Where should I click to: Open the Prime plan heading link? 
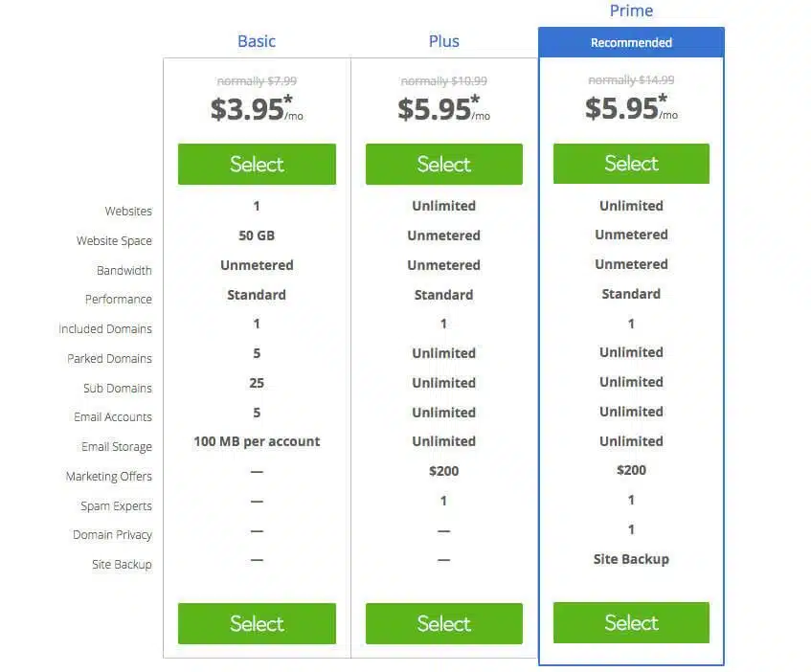pos(631,11)
